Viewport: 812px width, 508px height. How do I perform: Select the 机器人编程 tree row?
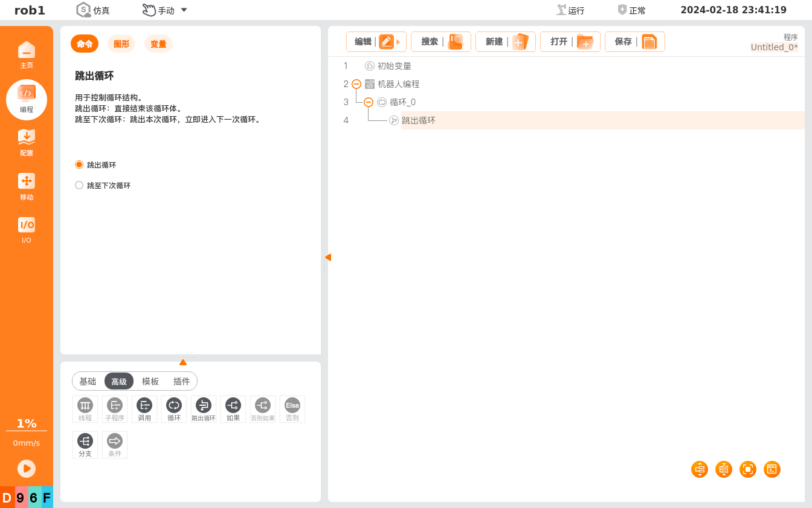tap(398, 84)
